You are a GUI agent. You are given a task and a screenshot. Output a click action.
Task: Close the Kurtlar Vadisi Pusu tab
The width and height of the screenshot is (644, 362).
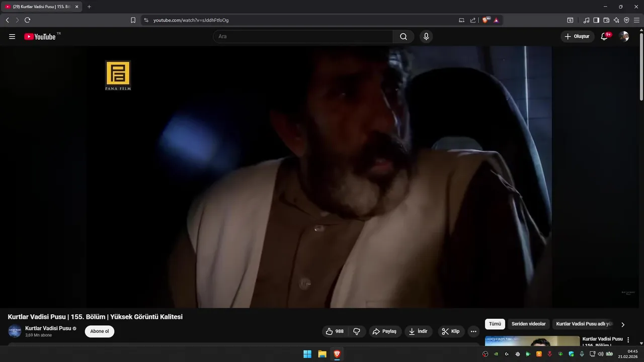tap(77, 7)
